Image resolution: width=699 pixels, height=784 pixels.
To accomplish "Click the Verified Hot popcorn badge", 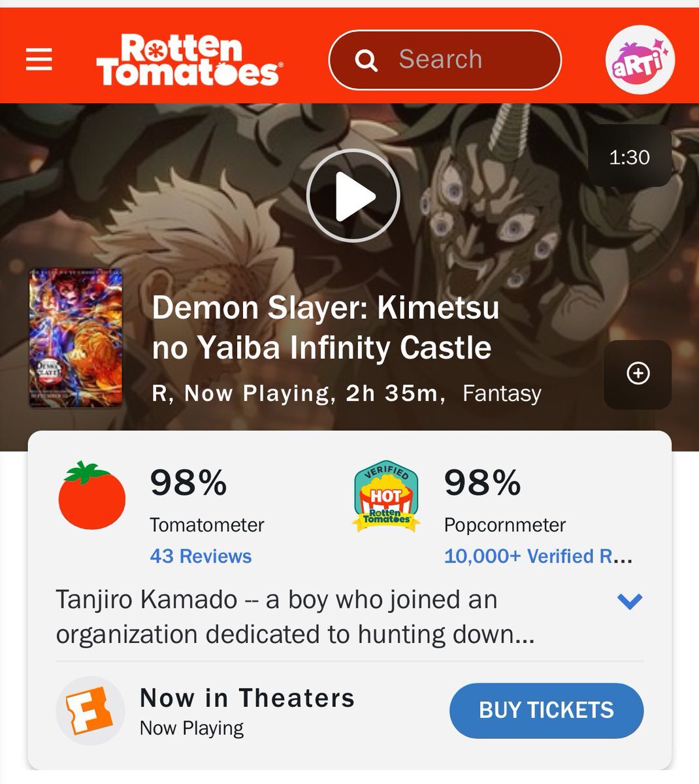I will [386, 495].
